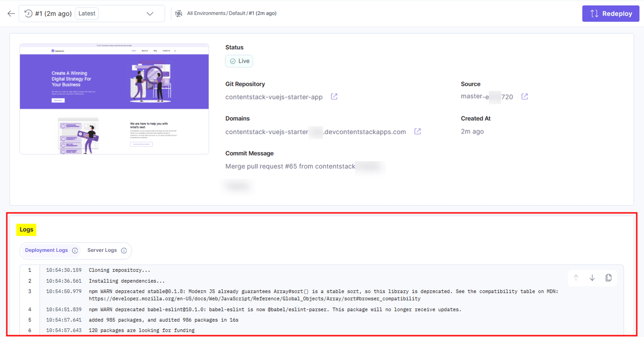Copy logs using the clipboard icon

tap(608, 278)
